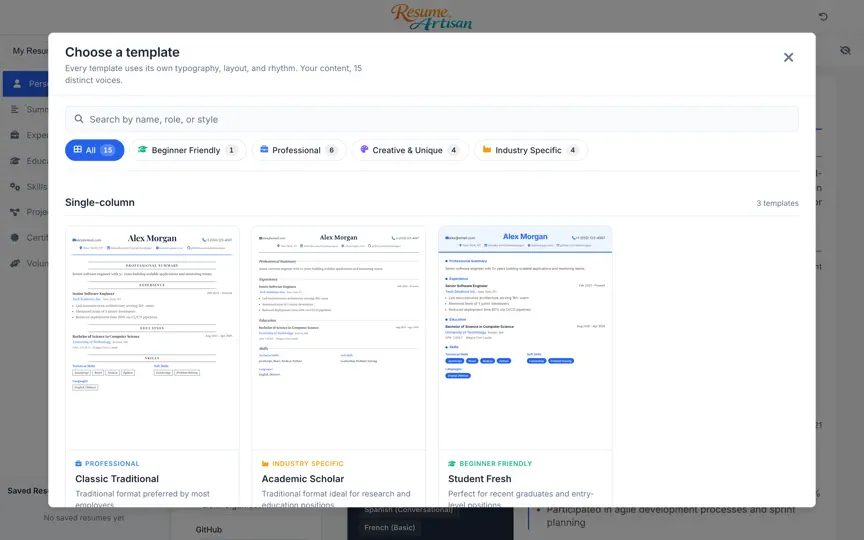This screenshot has width=864, height=540.
Task: Open the Volunteer icon in sidebar
Action: click(15, 263)
